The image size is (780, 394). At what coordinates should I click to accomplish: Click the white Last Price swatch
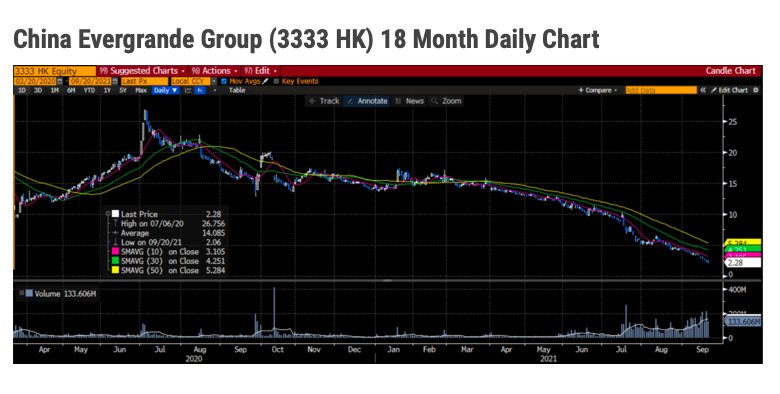click(115, 214)
